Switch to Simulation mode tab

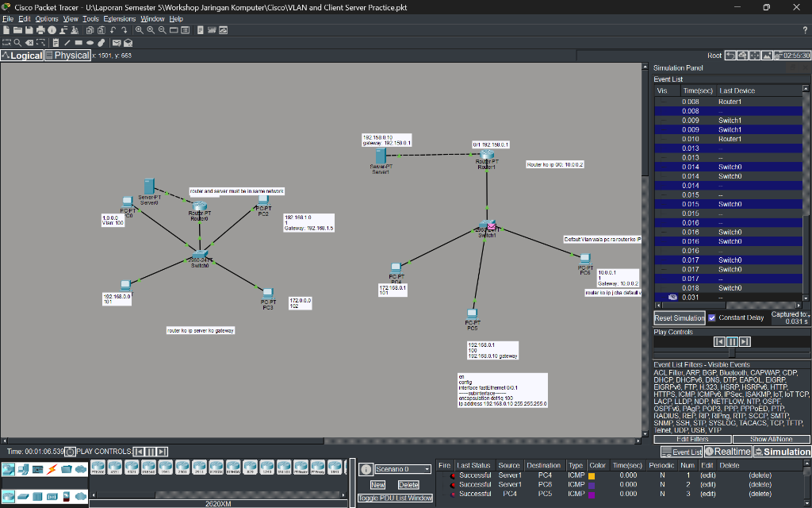(782, 452)
